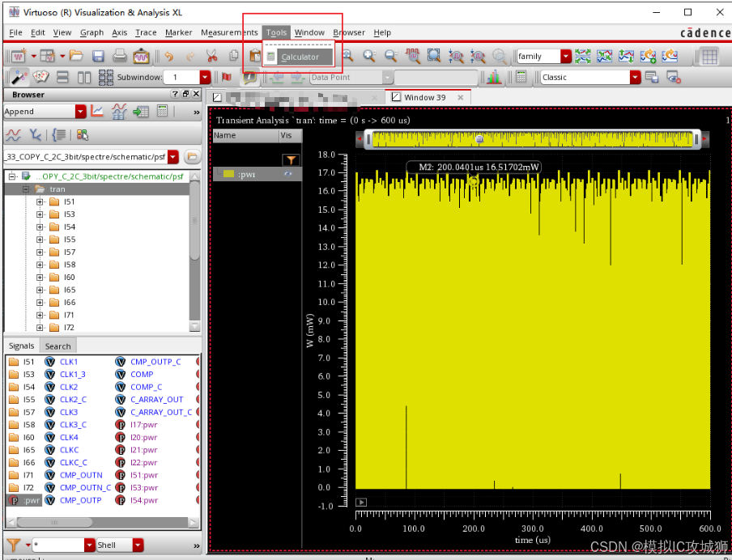Switch to Window 39 tab
732x560 pixels.
pyautogui.click(x=424, y=97)
